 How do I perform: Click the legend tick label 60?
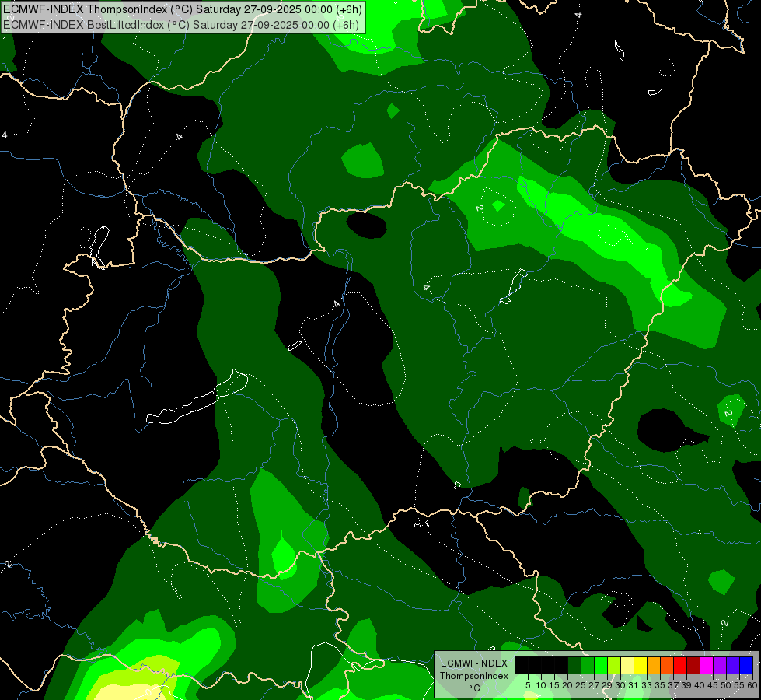pos(752,684)
